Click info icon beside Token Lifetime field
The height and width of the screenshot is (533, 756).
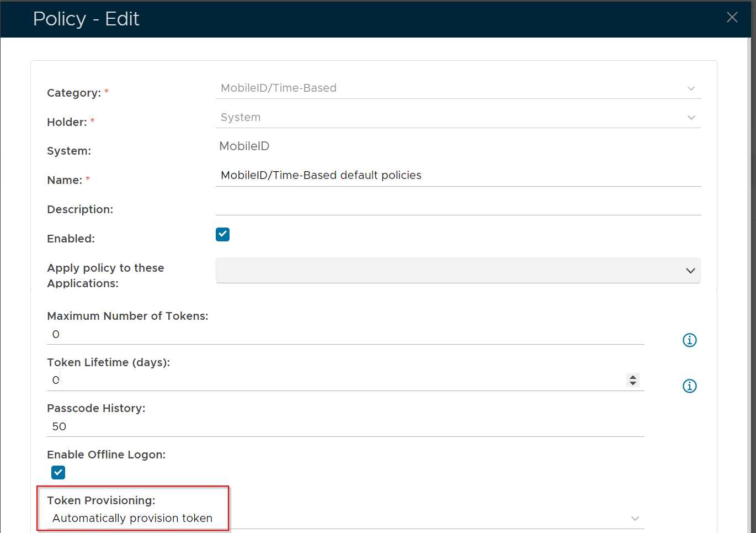click(x=689, y=386)
